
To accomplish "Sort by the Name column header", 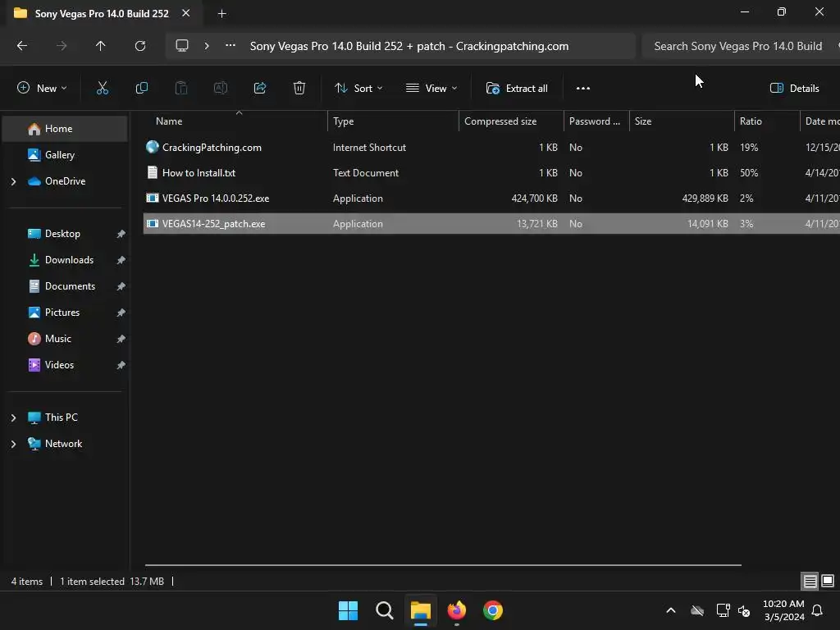I will click(x=235, y=121).
